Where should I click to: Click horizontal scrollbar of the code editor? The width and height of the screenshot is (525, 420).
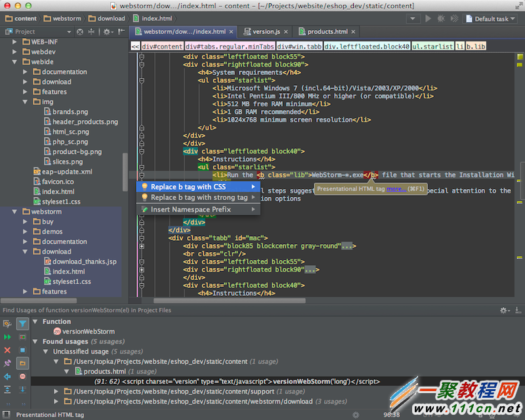click(230, 301)
